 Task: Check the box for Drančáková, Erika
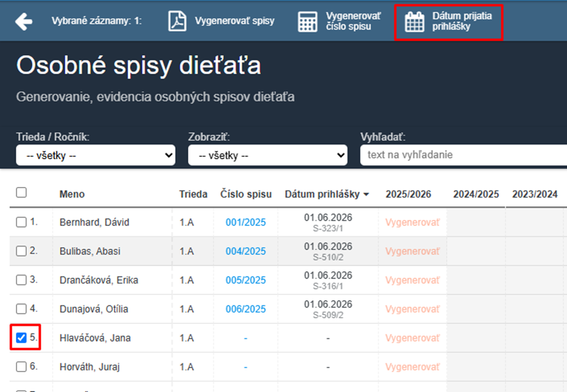pos(22,280)
